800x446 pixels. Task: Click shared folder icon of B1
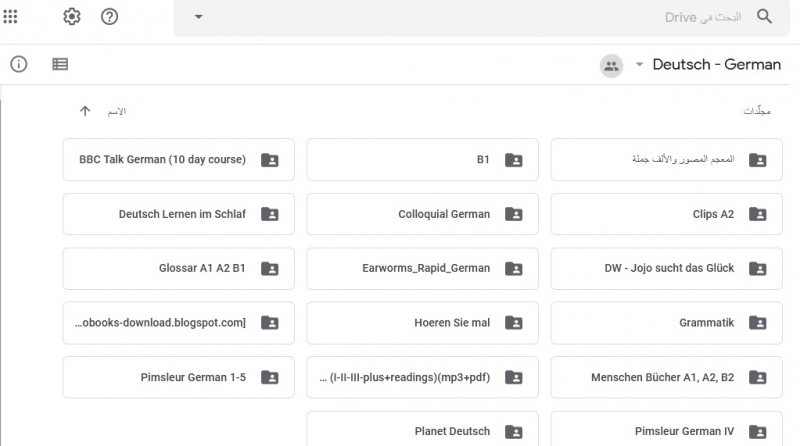(513, 160)
